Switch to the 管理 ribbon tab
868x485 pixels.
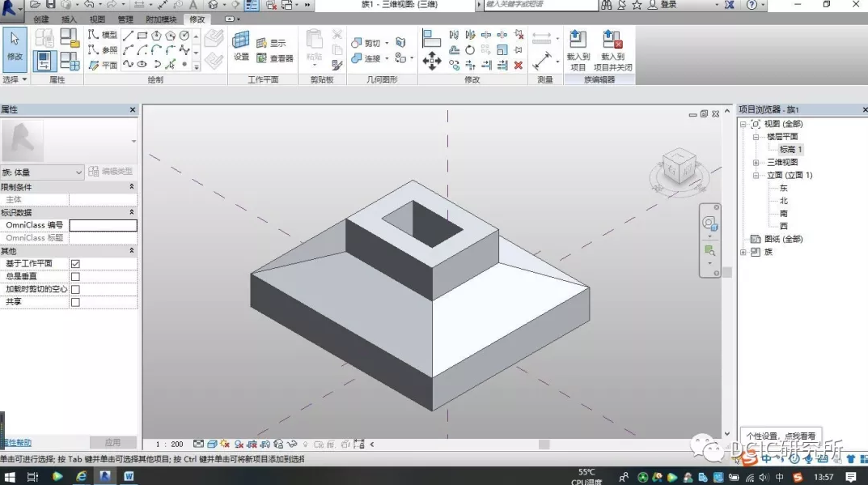click(125, 19)
